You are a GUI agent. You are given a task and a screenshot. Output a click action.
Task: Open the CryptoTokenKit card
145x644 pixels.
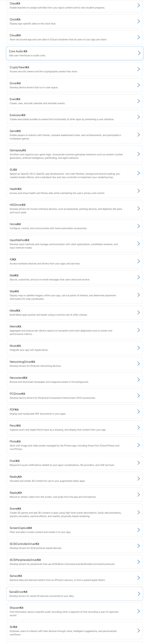75,69
